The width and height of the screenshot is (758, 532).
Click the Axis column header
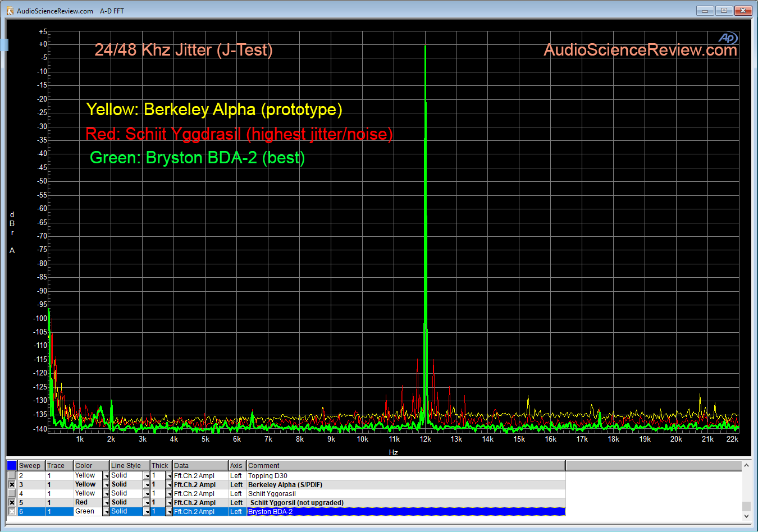238,465
